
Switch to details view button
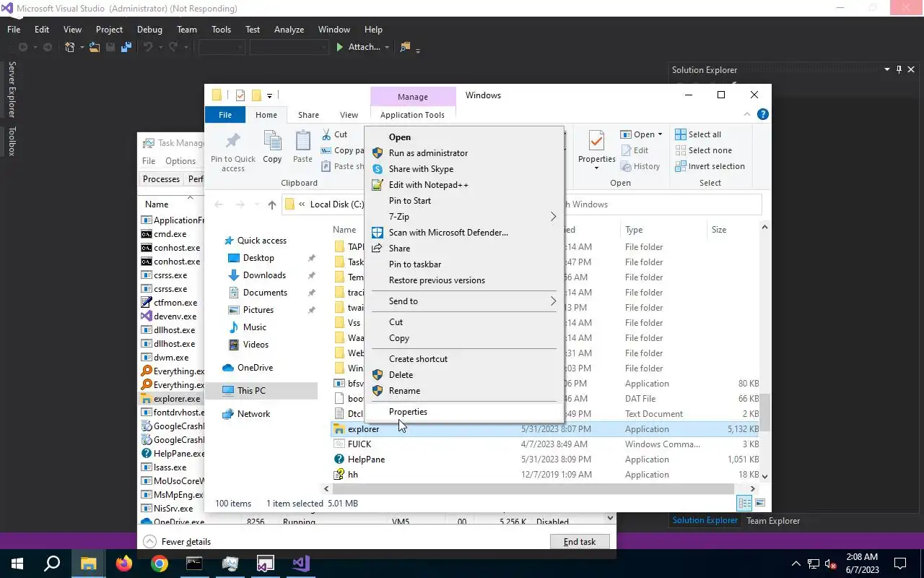tap(744, 503)
